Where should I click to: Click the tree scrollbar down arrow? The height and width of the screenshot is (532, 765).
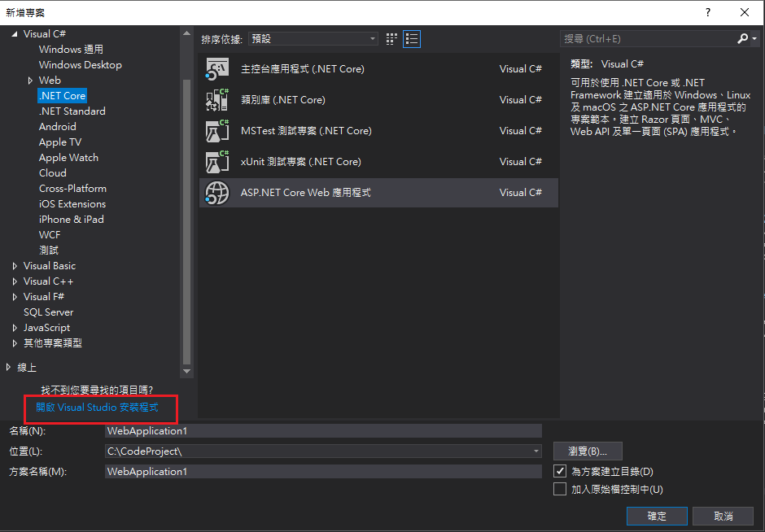click(186, 371)
